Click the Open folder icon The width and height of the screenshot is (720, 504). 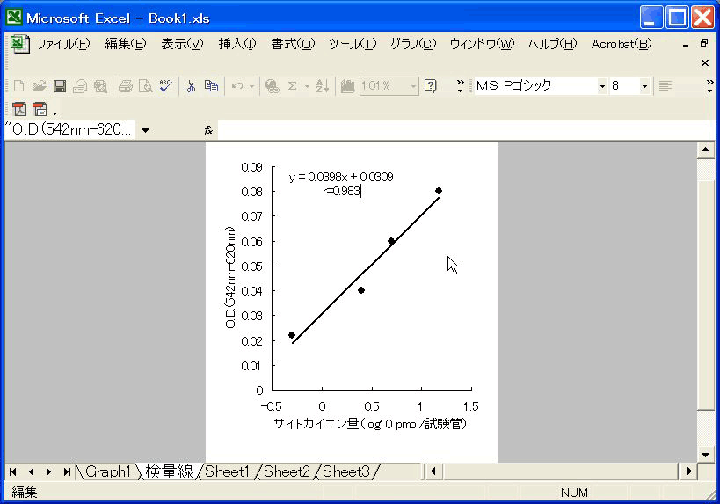click(x=39, y=87)
